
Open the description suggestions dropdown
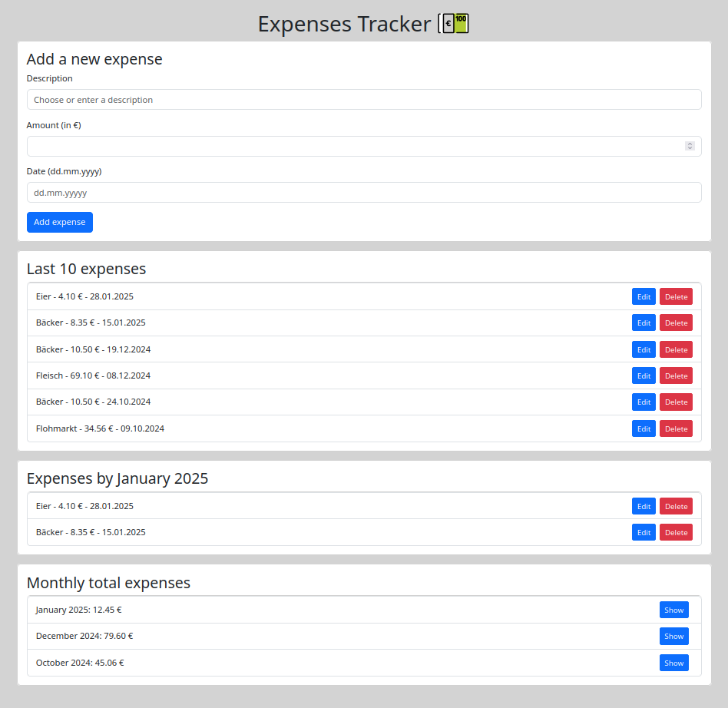[364, 99]
